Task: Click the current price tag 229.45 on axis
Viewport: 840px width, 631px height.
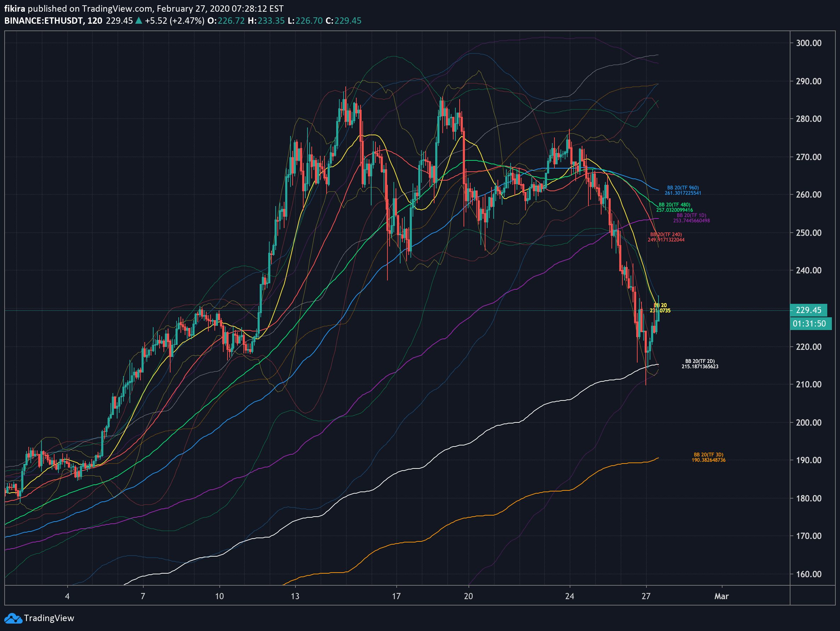Action: pyautogui.click(x=809, y=310)
